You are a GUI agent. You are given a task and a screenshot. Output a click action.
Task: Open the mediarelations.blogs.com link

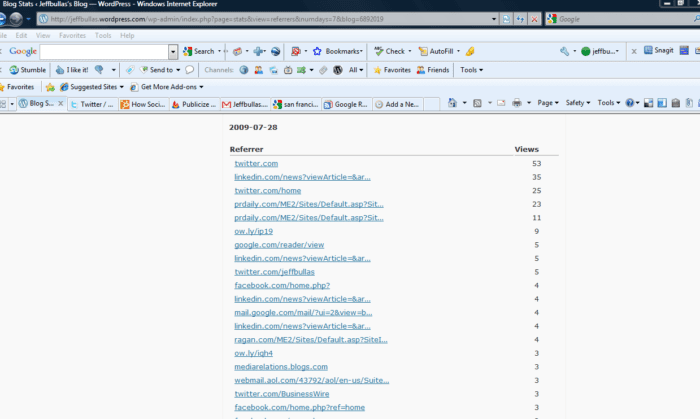(281, 367)
